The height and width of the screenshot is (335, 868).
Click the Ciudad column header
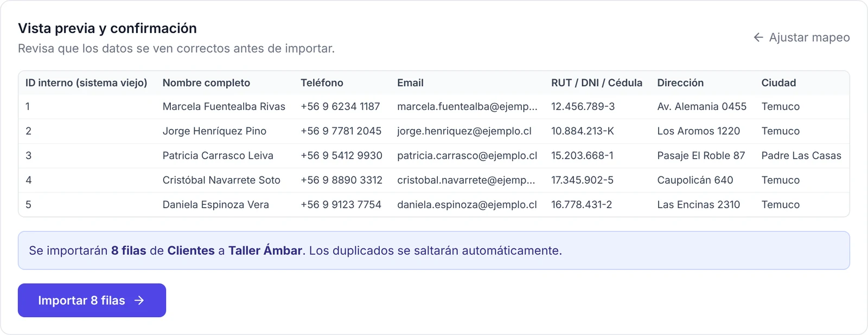pyautogui.click(x=778, y=83)
